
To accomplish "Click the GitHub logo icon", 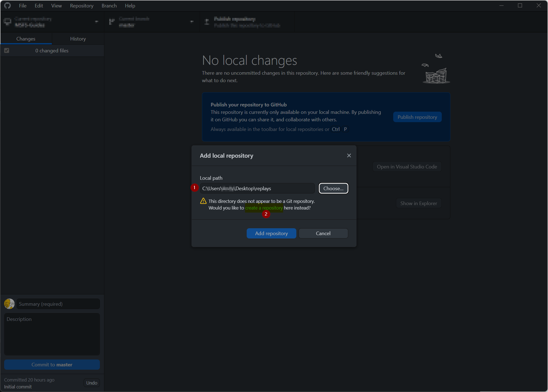I will coord(7,6).
